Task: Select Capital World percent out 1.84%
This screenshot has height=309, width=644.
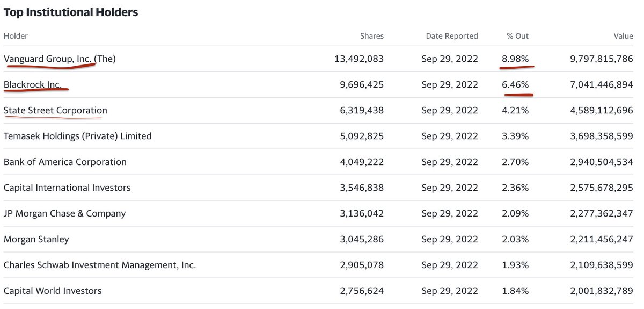Action: [515, 291]
